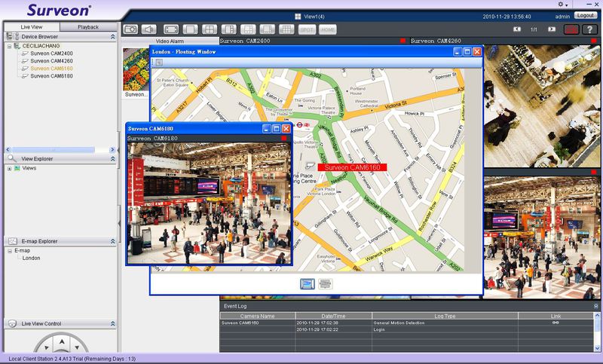Screen dimensions: 603x364
Task: Click the Live View Control header icon
Action: 12,323
